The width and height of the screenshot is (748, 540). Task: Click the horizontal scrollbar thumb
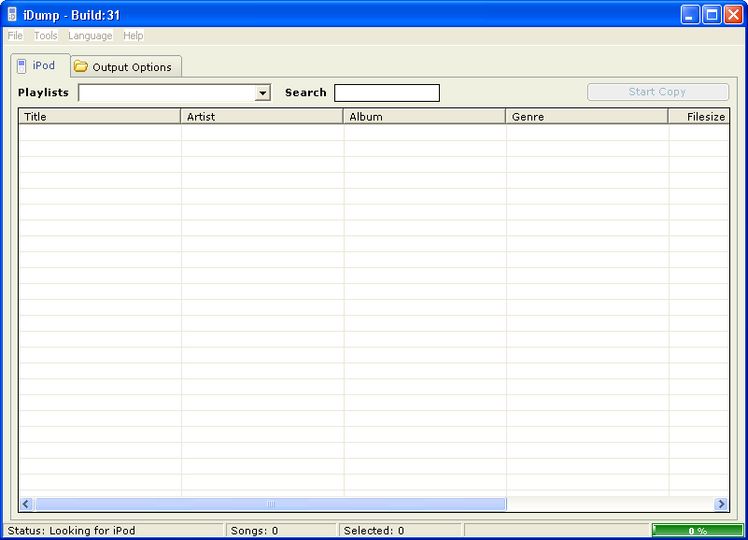coord(270,504)
